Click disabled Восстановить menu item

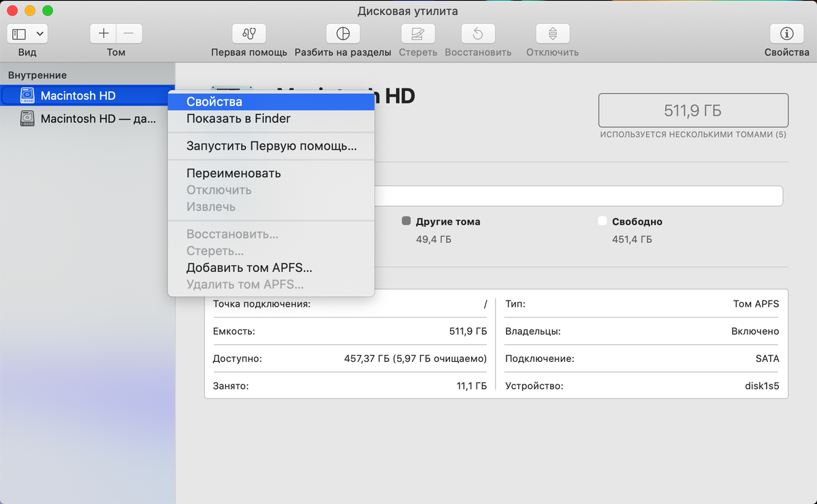[271, 234]
